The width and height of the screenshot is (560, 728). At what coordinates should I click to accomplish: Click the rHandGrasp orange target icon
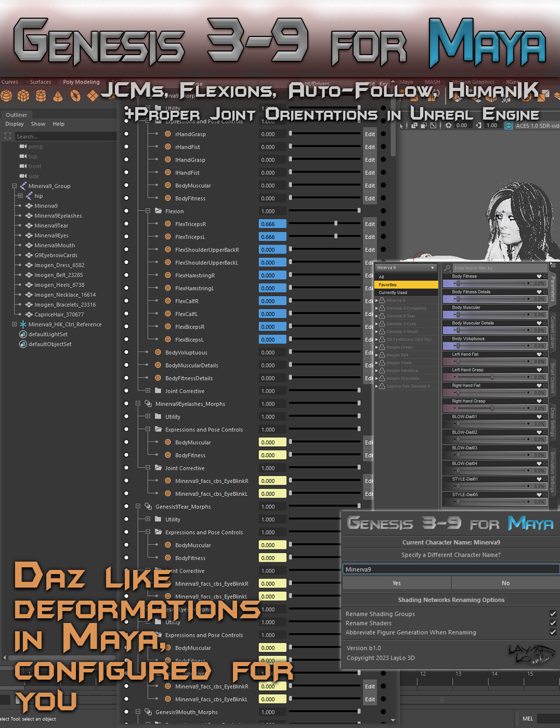[x=168, y=134]
